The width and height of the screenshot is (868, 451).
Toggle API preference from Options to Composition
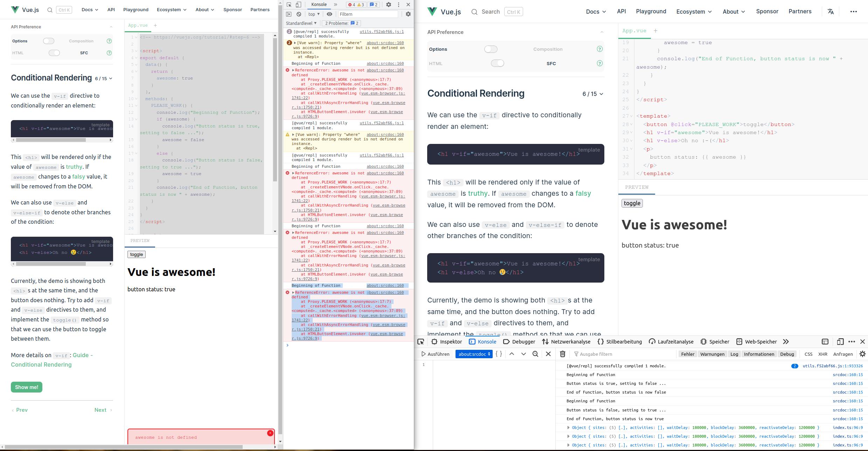tap(49, 41)
